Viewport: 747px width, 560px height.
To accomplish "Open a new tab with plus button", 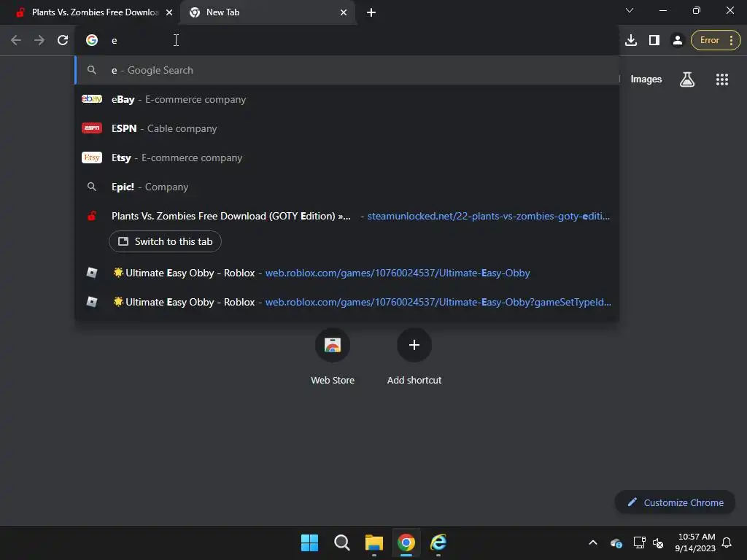I will [371, 12].
